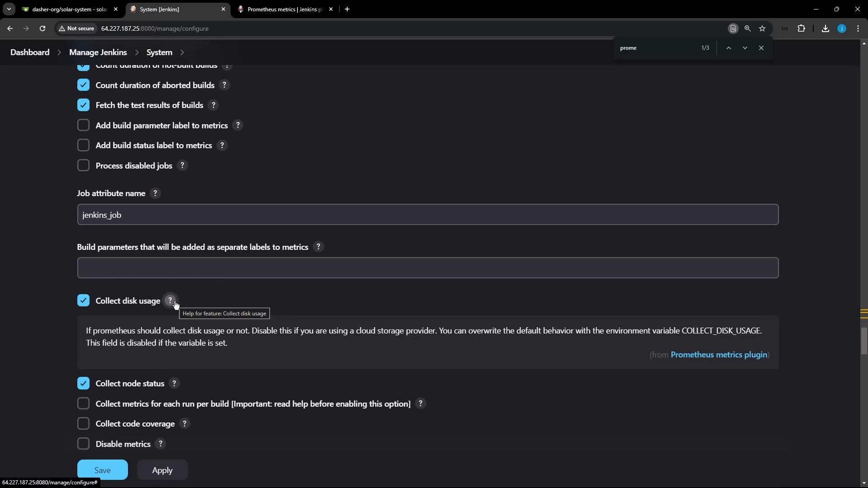This screenshot has width=868, height=488.
Task: Click the Build parameters labels input field
Action: [x=427, y=268]
